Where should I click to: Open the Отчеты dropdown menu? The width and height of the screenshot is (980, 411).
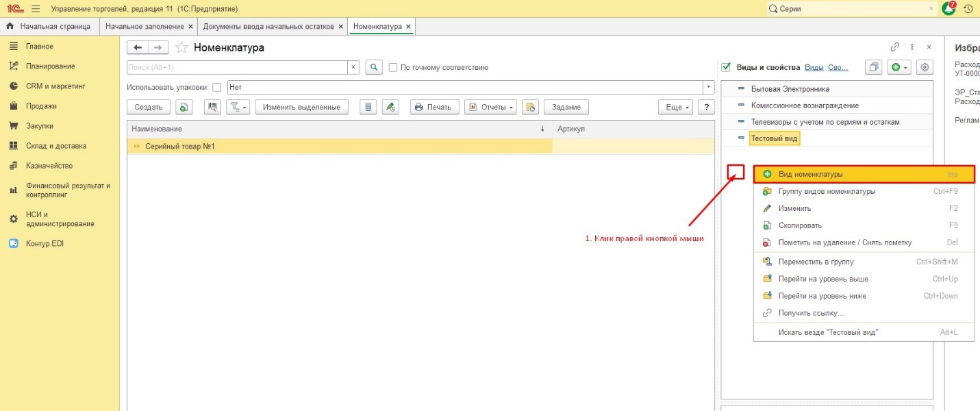(x=490, y=107)
